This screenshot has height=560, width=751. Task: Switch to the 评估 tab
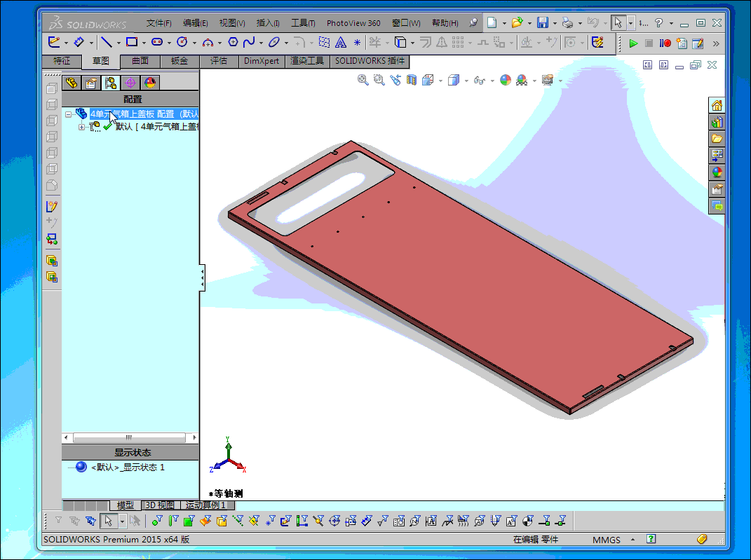pyautogui.click(x=218, y=61)
